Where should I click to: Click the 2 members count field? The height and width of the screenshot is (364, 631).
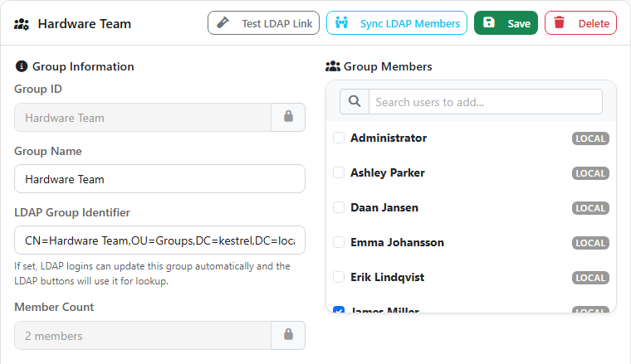143,336
